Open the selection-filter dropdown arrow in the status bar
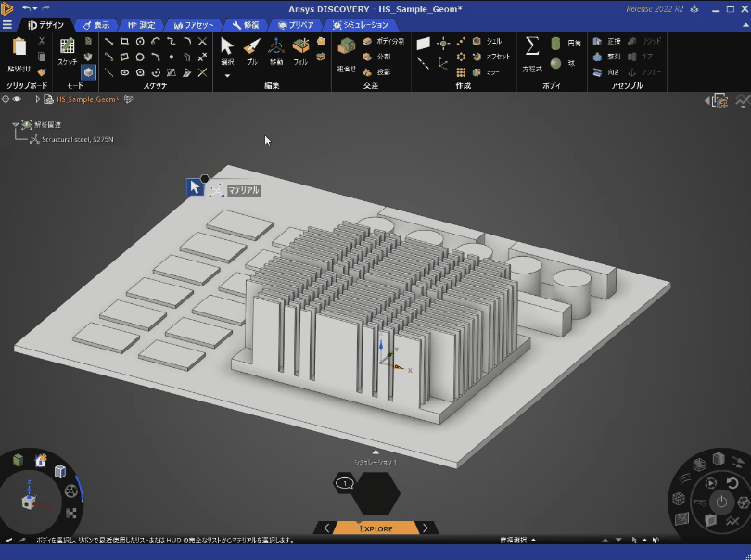The width and height of the screenshot is (751, 560). click(533, 540)
